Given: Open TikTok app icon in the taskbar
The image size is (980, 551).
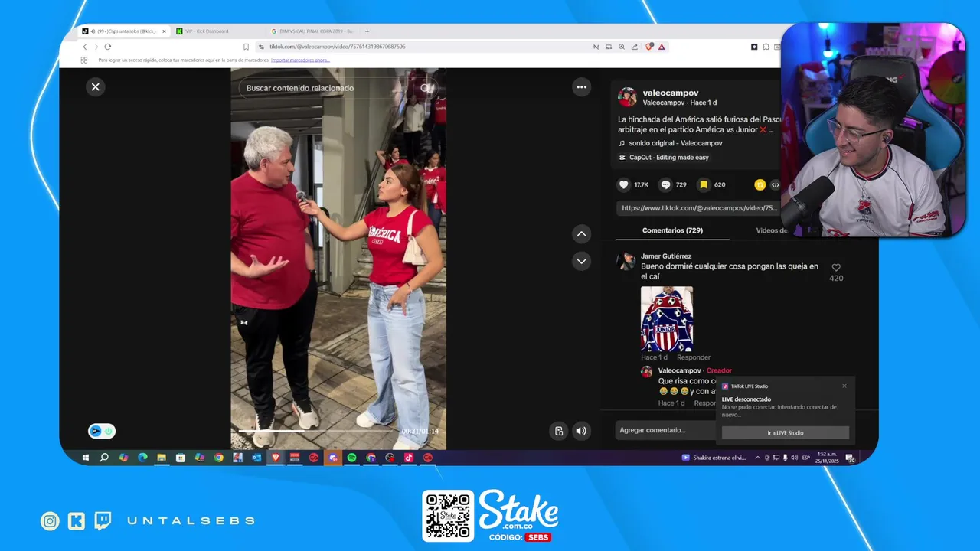Looking at the screenshot, I should pyautogui.click(x=409, y=458).
